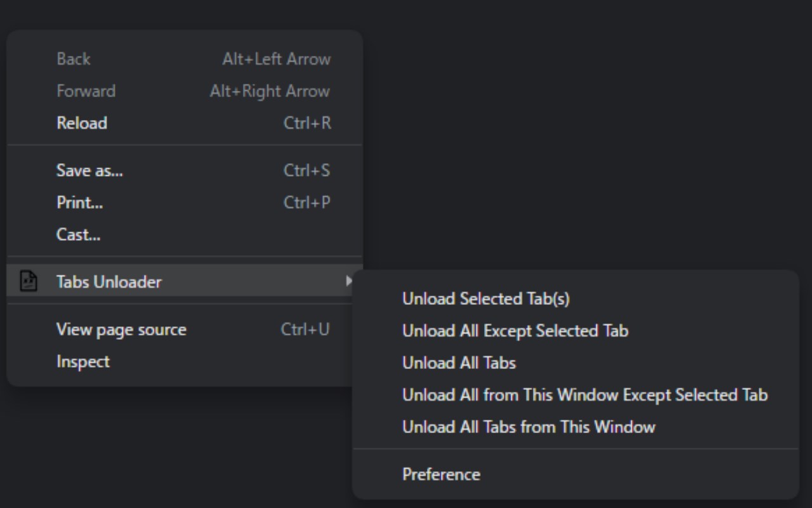Click Unload All Tabs from This Window
This screenshot has height=508, width=812.
coord(528,427)
